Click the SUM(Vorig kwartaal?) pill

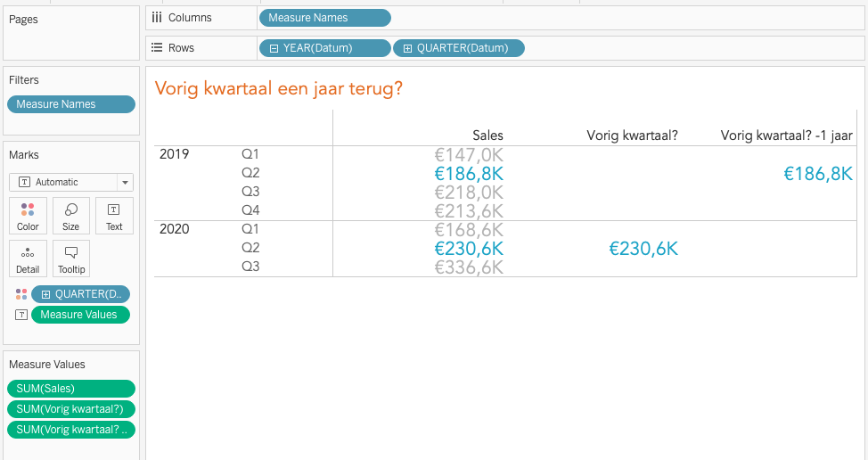(71, 408)
